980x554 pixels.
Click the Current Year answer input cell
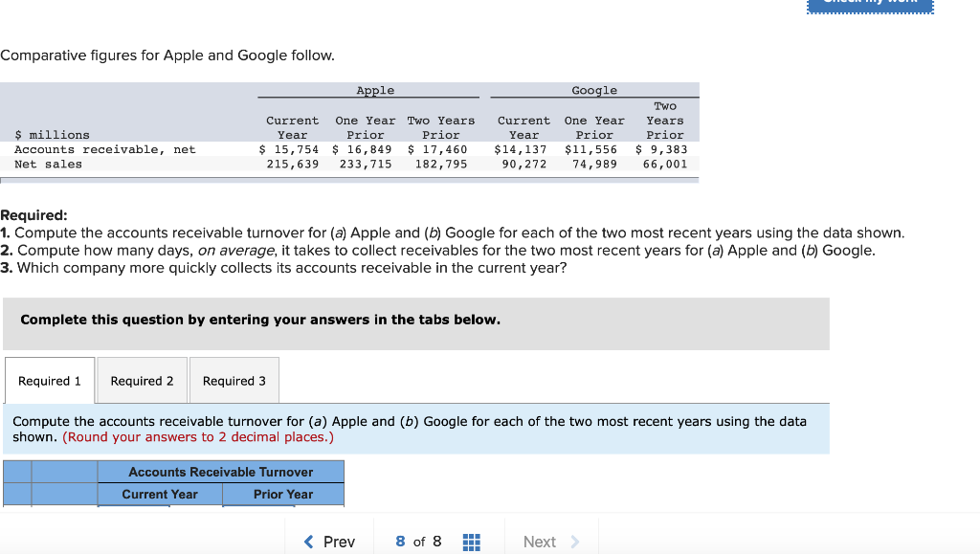tap(159, 510)
